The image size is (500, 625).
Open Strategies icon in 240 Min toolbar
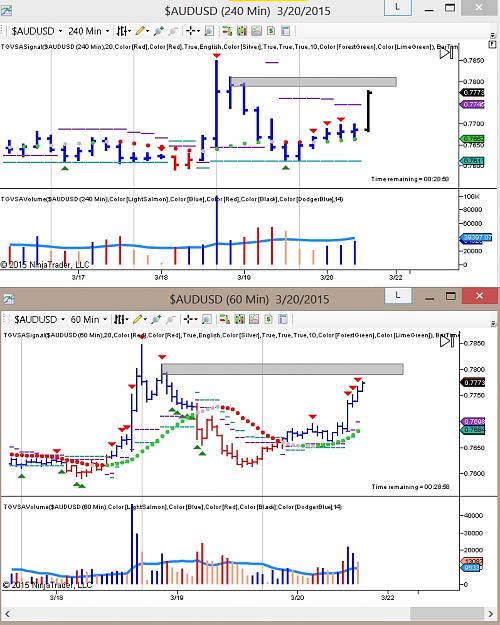(271, 31)
